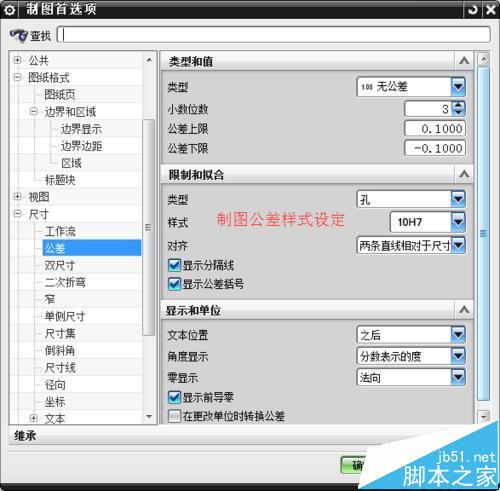The height and width of the screenshot is (491, 500).
Task: Select 边界显示 in the tree
Action: click(x=81, y=129)
